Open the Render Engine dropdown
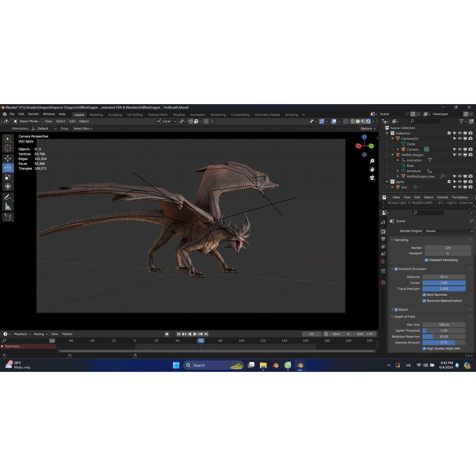 pos(448,231)
